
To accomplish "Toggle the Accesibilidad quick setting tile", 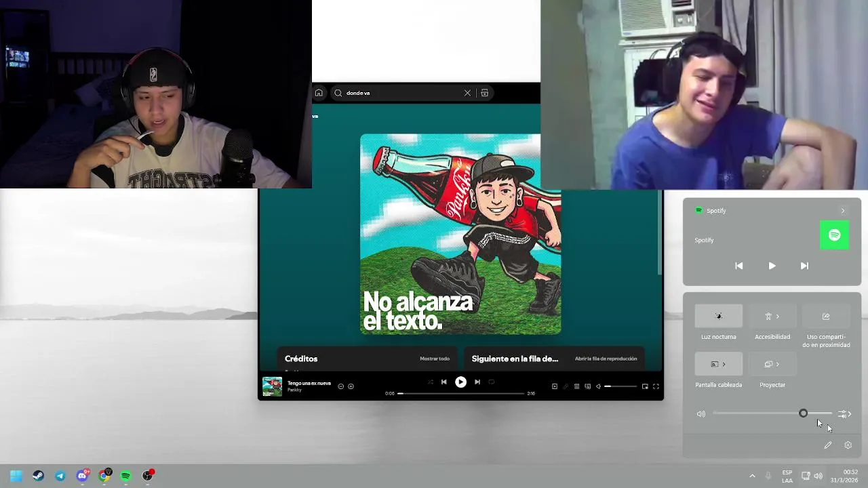I will pyautogui.click(x=768, y=316).
